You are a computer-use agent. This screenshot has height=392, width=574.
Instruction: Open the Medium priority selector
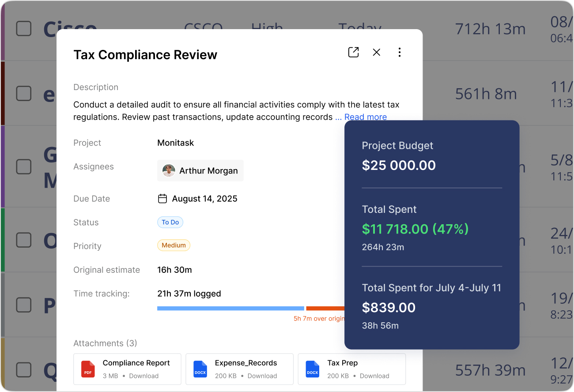[x=174, y=245]
